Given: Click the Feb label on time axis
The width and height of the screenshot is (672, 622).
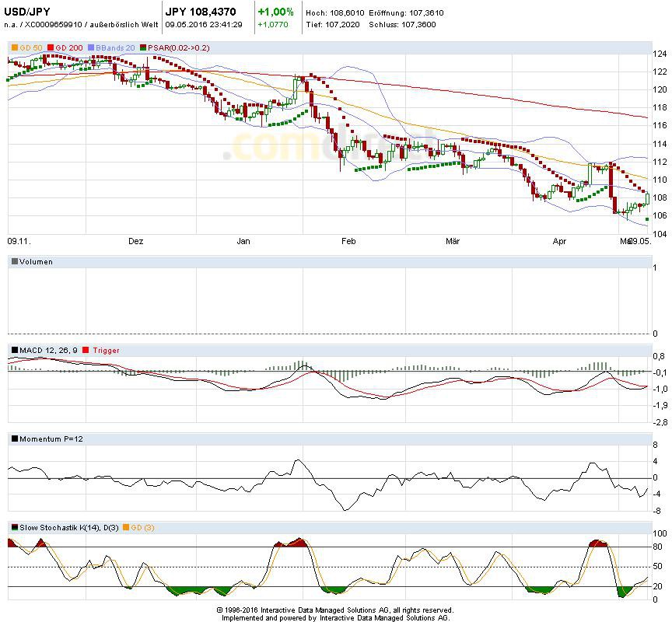Looking at the screenshot, I should [348, 241].
